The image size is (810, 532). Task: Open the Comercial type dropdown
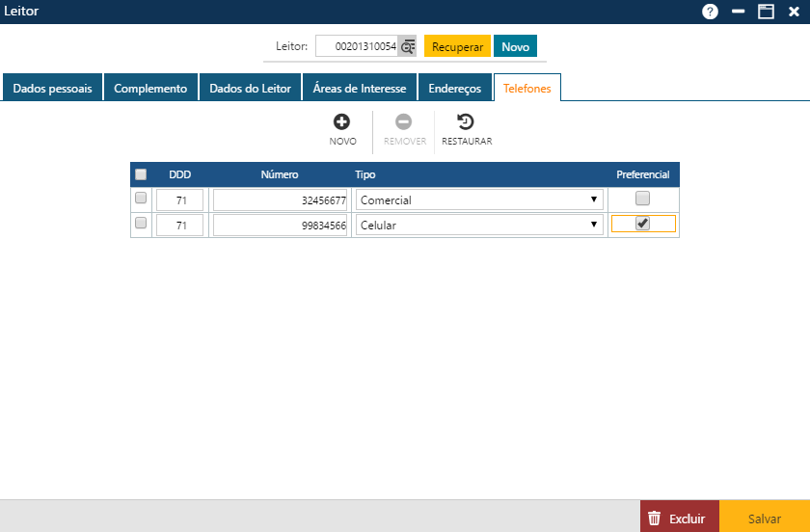tap(478, 199)
